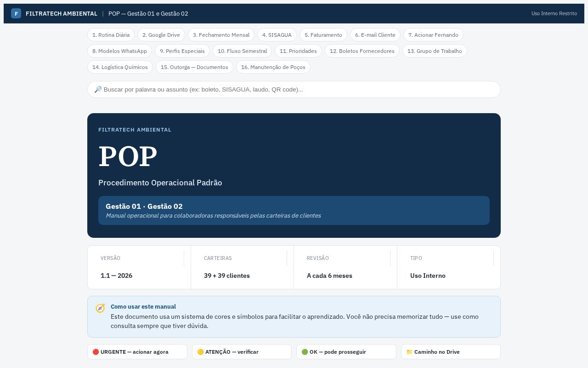
Task: Click header text POP — Gestão 01 e Gestão 02
Action: pos(148,14)
